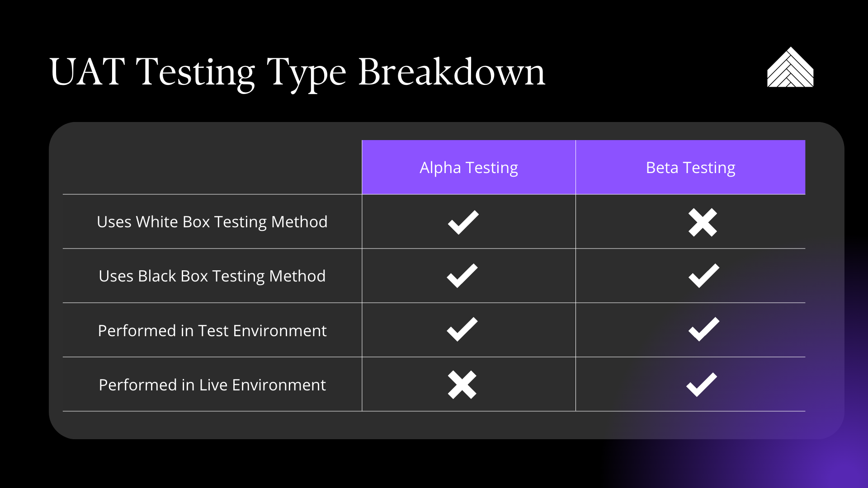Image resolution: width=868 pixels, height=488 pixels.
Task: Click the word Breakdown in the title
Action: [452, 71]
